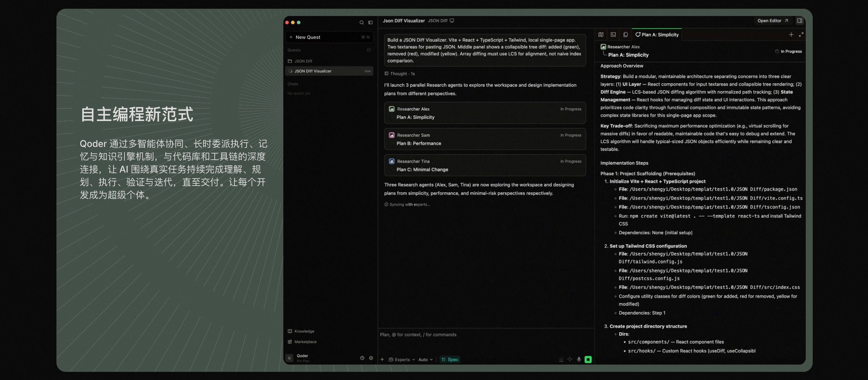Add a new tab with plus icon
Screen dimensions: 868x380
pos(791,34)
